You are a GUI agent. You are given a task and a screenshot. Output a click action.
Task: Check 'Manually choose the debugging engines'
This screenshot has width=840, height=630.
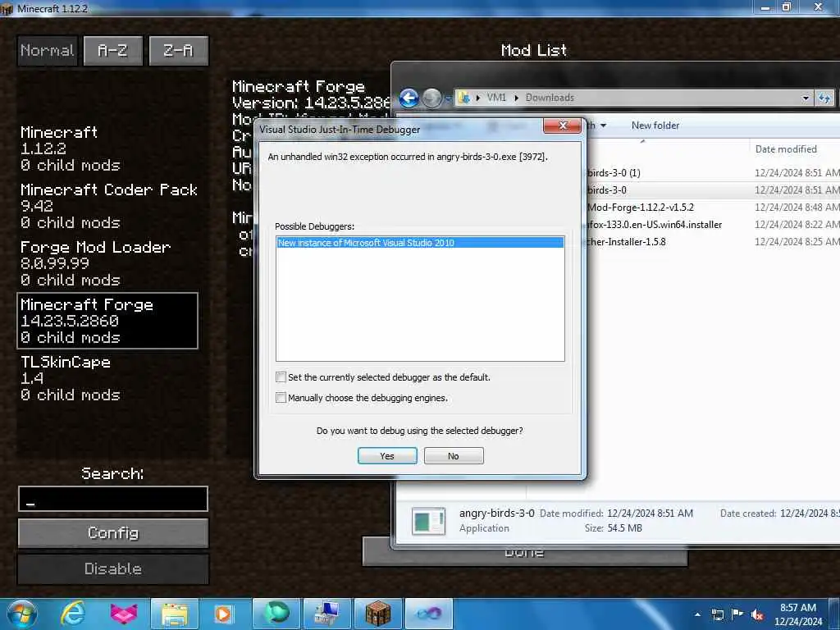[281, 398]
